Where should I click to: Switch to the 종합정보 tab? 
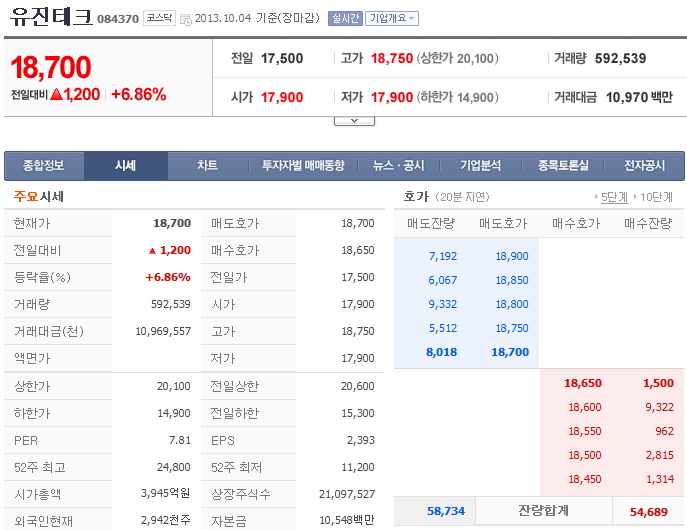[x=44, y=166]
